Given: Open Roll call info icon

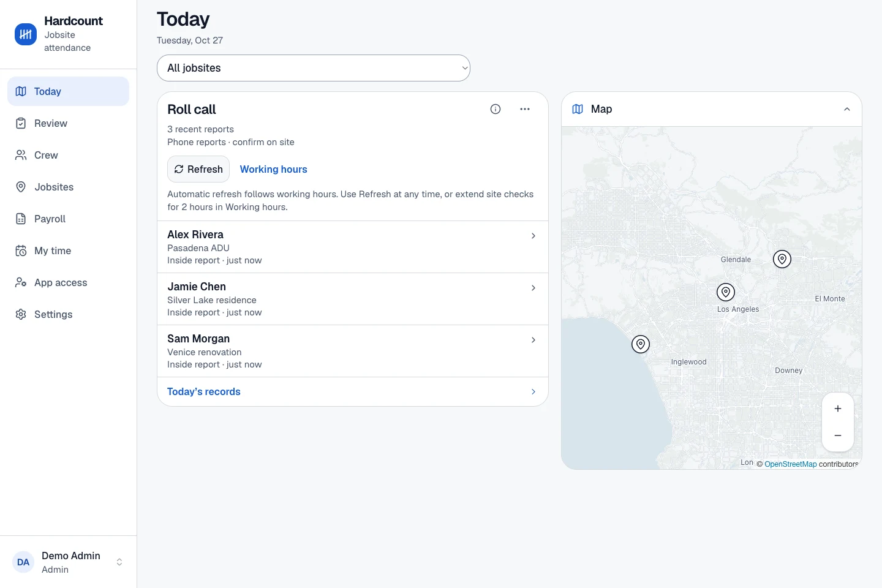Looking at the screenshot, I should 496,109.
